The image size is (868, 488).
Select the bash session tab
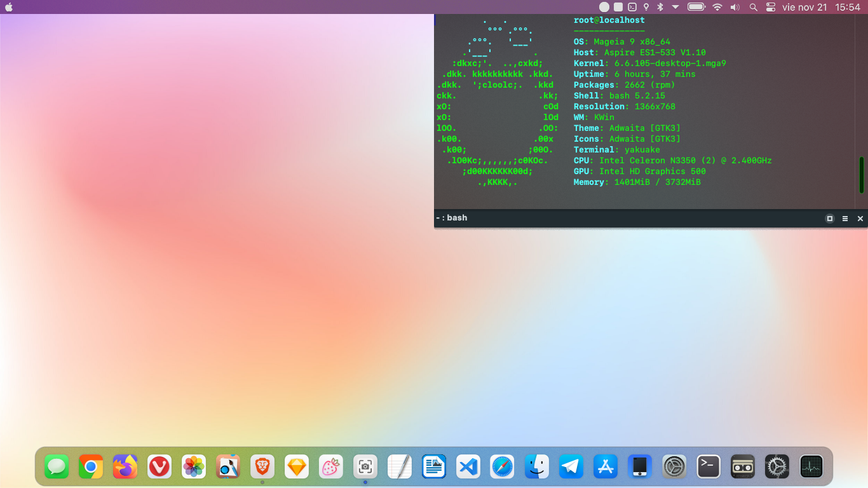point(452,218)
